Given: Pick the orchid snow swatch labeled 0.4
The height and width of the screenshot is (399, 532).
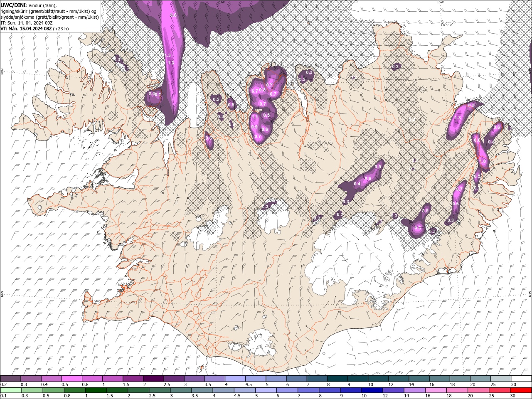Looking at the screenshot, I should [x=51, y=379].
